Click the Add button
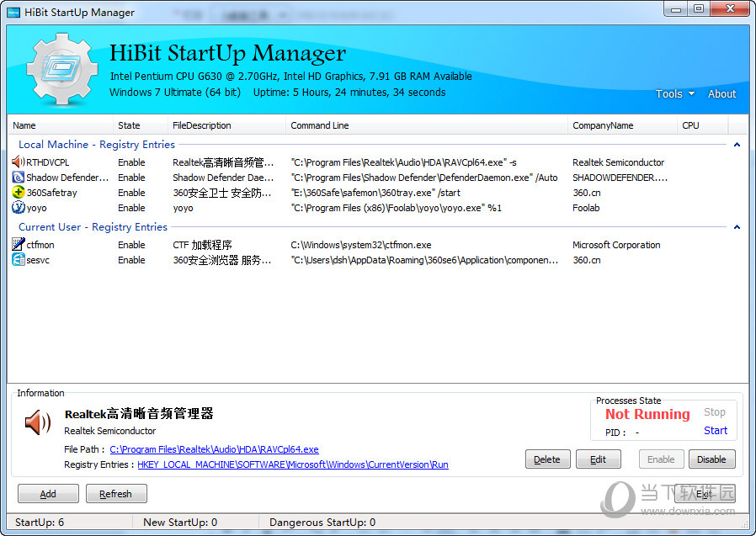The width and height of the screenshot is (756, 536). tap(48, 494)
